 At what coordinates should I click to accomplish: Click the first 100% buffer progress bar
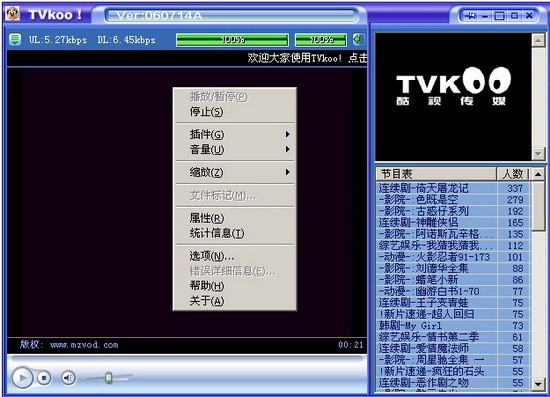pyautogui.click(x=232, y=40)
